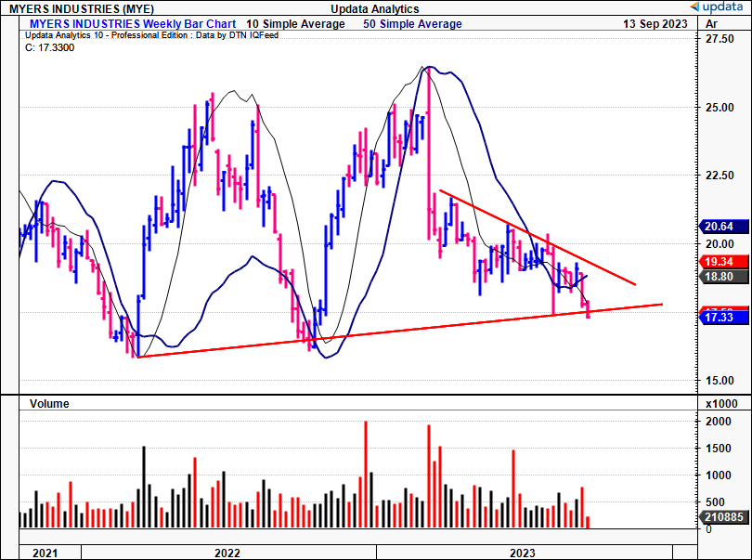
Task: Select the 10 Simple Average legend label
Action: coord(295,23)
